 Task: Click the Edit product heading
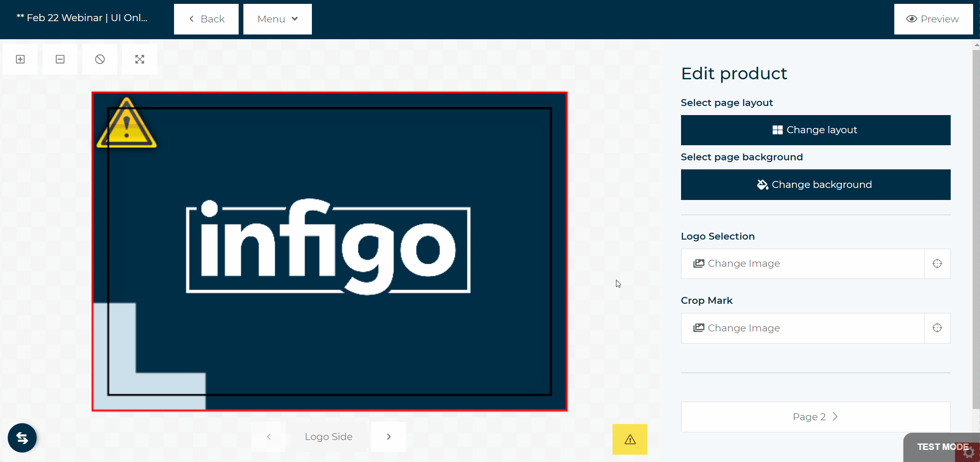(x=734, y=74)
